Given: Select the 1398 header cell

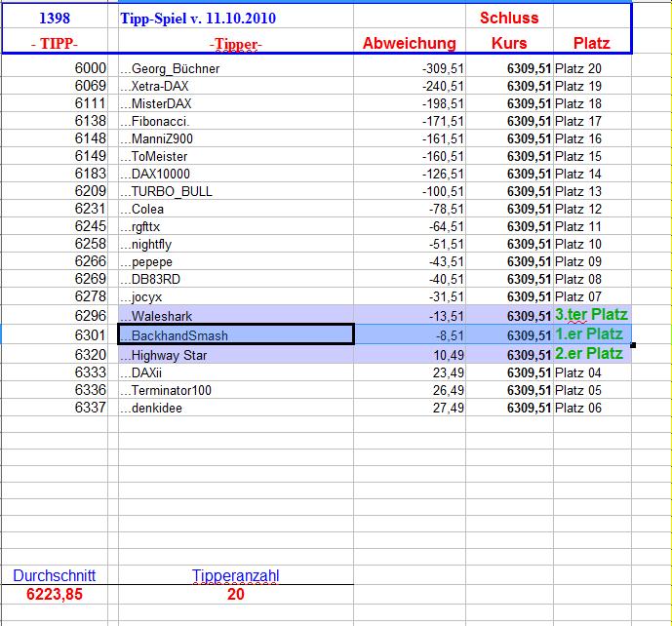Looking at the screenshot, I should [x=55, y=18].
